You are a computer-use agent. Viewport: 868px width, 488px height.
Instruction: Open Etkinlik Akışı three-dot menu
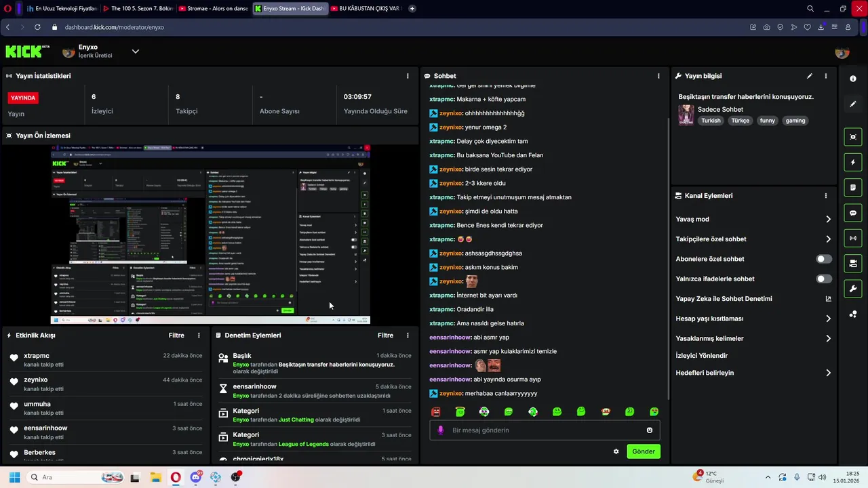pyautogui.click(x=199, y=335)
